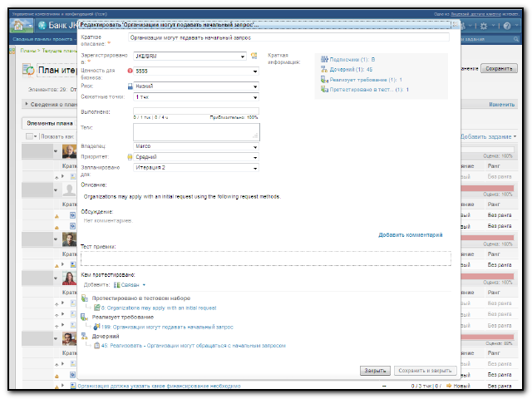Image resolution: width=532 pixels, height=399 pixels.
Task: Open the Сюжетные точки dropdown
Action: (255, 97)
